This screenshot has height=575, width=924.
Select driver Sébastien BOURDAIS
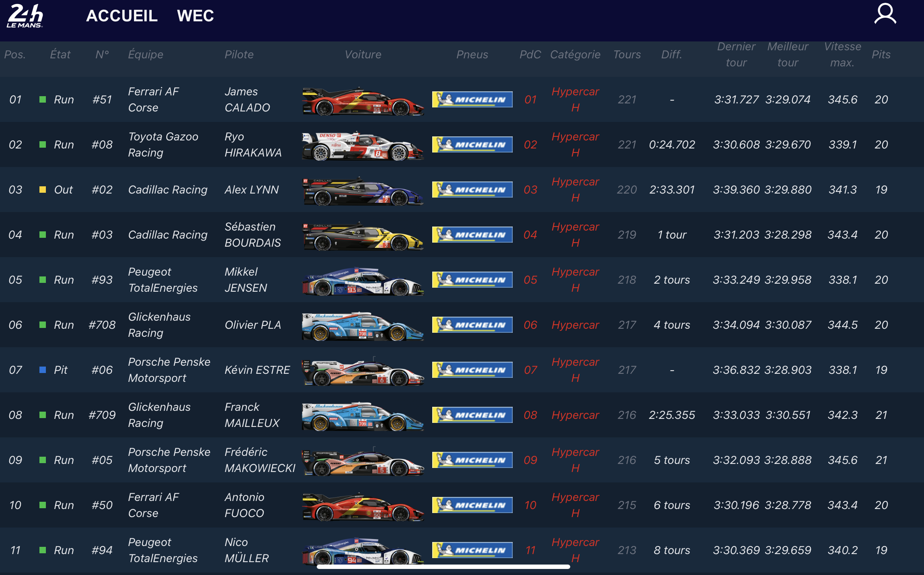(253, 235)
